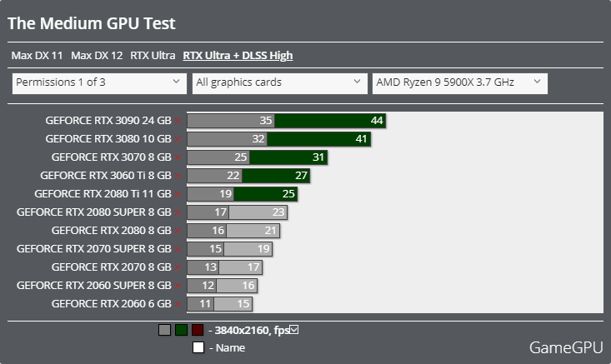The width and height of the screenshot is (611, 364).
Task: Remove the RTX 2060 6 GB row
Action: 178,305
